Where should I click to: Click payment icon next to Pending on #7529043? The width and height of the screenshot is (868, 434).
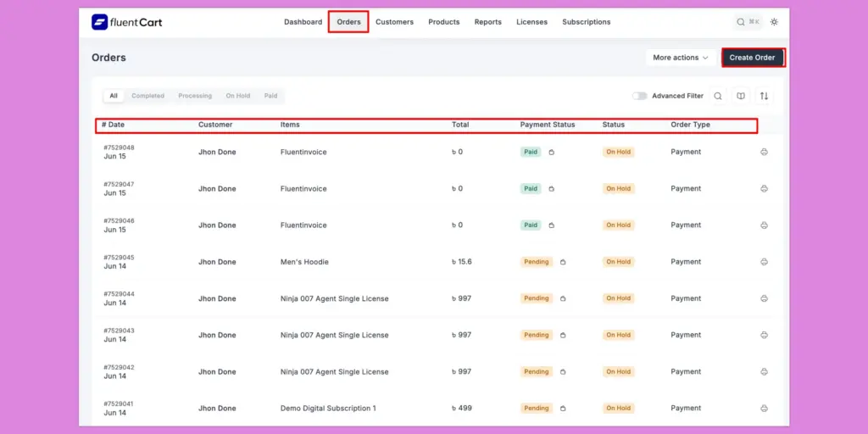tap(563, 335)
